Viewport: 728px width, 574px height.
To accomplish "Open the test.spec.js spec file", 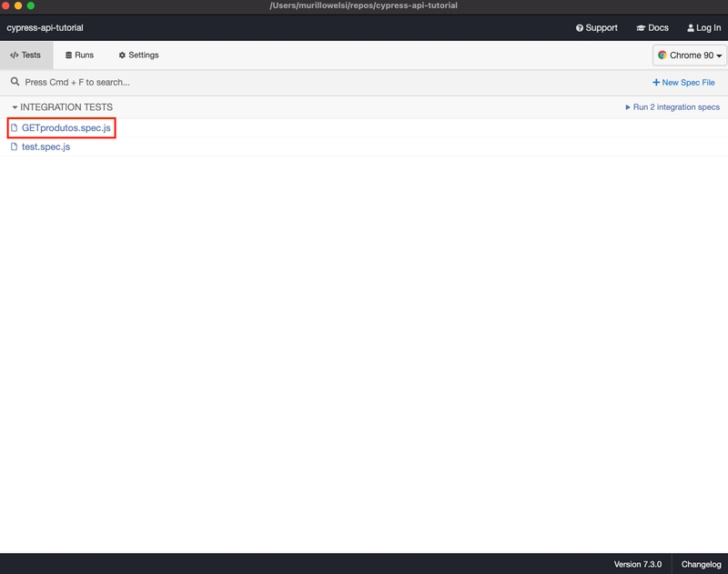I will click(46, 146).
